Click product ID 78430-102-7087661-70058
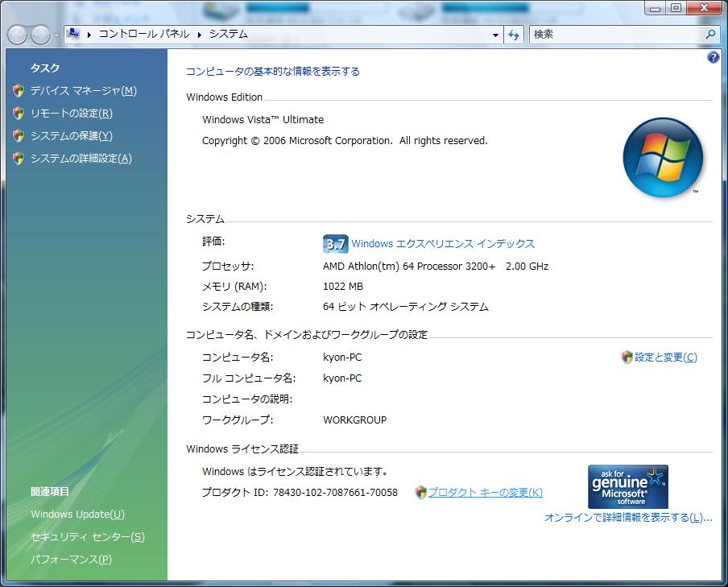This screenshot has width=728, height=587. click(x=335, y=493)
